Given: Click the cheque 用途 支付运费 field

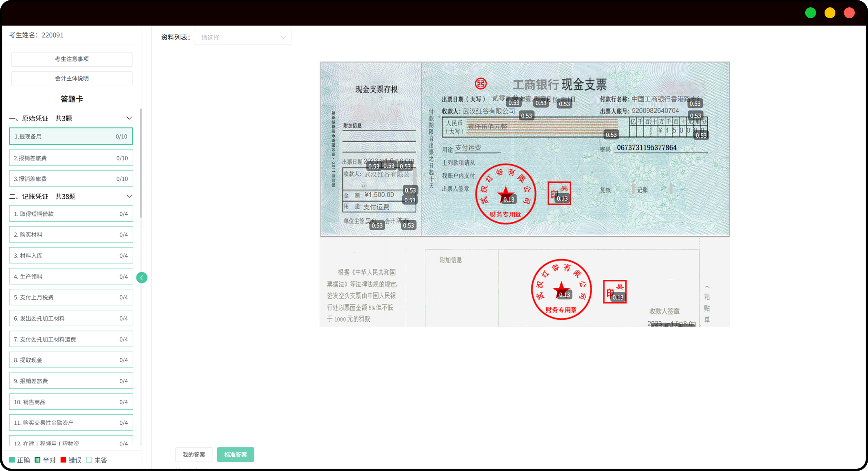Looking at the screenshot, I should 468,148.
